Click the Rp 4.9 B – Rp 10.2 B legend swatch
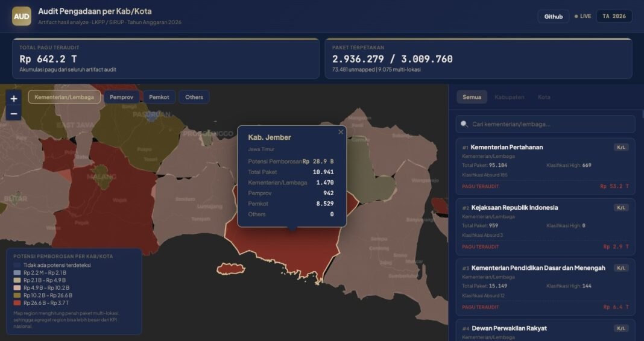 click(x=17, y=287)
